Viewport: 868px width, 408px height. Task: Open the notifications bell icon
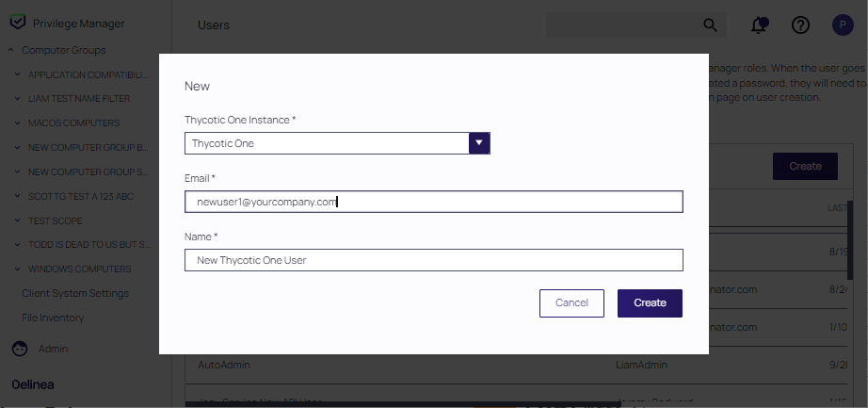coord(759,25)
